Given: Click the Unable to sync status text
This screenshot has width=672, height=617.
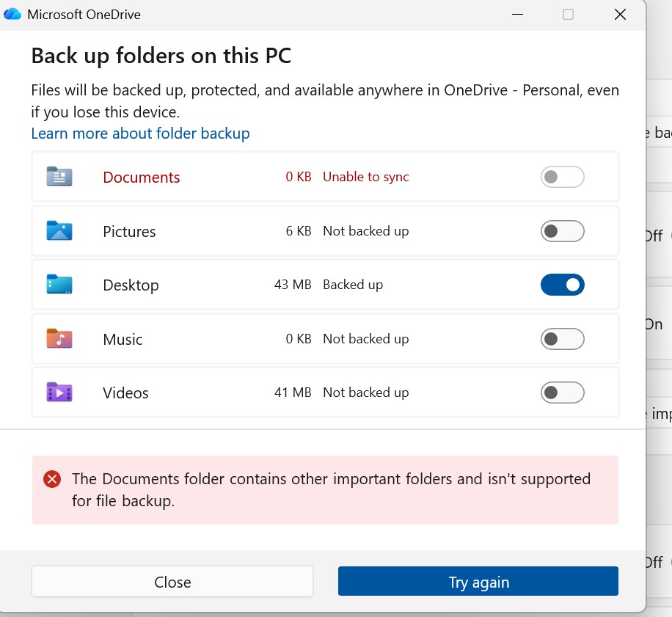Looking at the screenshot, I should click(365, 177).
